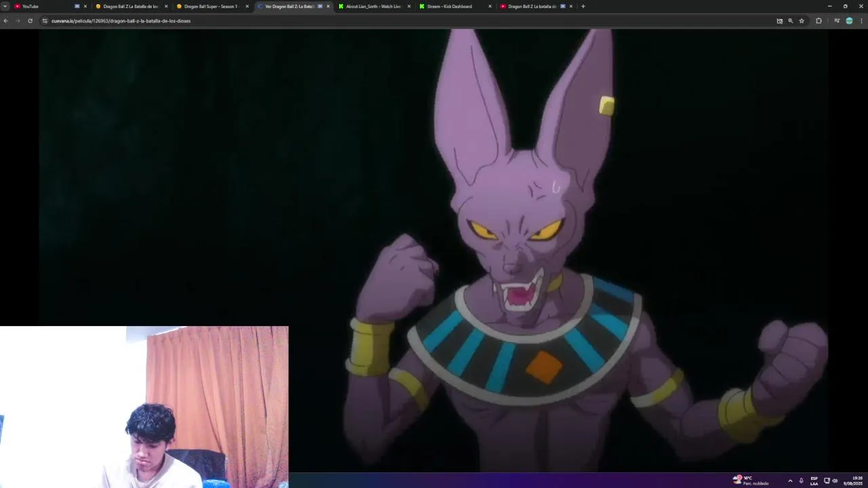
Task: Open a new browser tab
Action: 583,6
